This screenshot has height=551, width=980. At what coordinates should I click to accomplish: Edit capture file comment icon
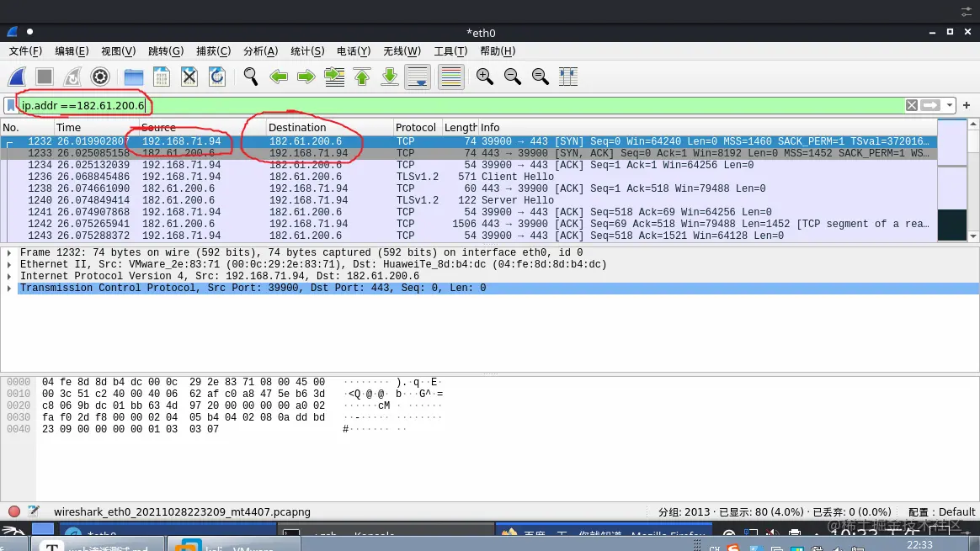[x=33, y=511]
